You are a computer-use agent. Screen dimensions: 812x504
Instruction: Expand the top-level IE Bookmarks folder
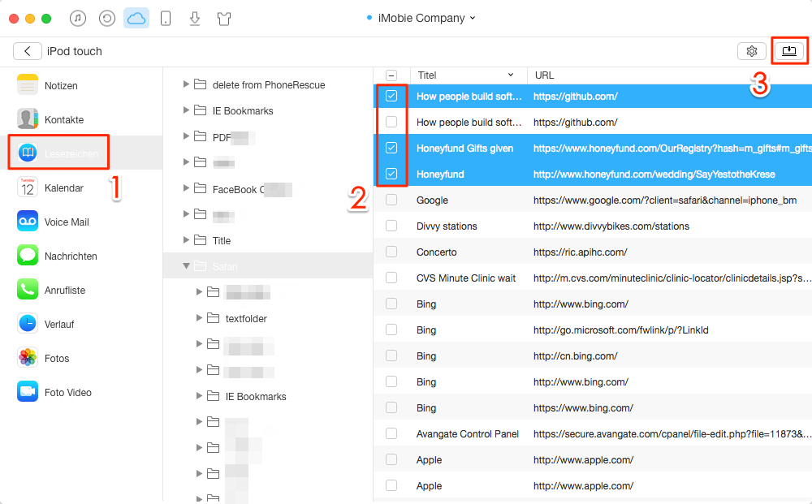[186, 110]
